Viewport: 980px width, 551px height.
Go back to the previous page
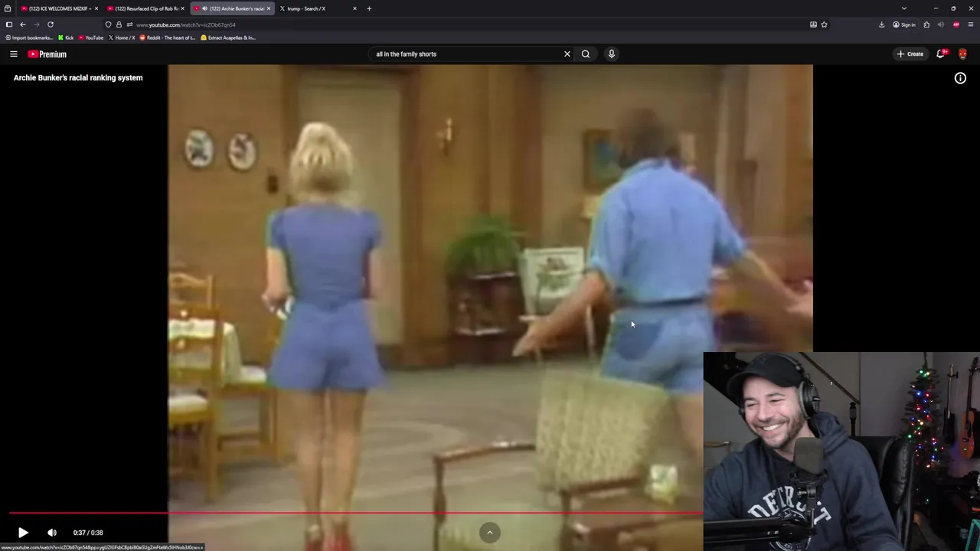(x=23, y=24)
